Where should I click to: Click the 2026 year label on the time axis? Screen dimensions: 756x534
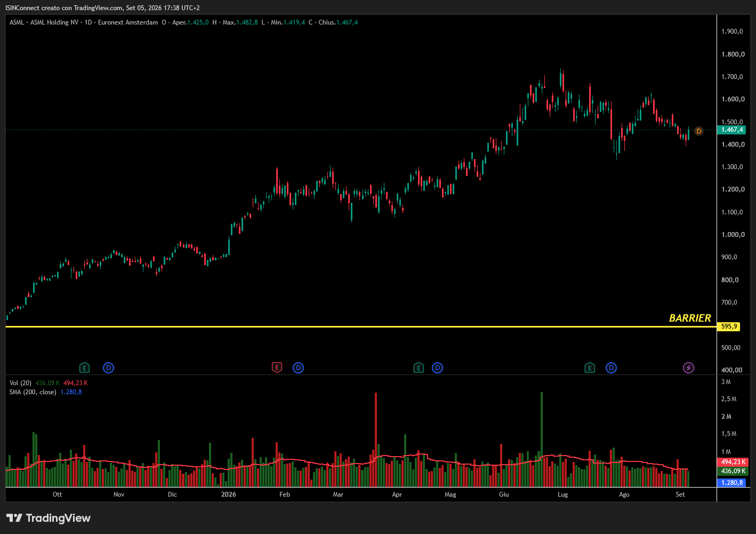[229, 495]
